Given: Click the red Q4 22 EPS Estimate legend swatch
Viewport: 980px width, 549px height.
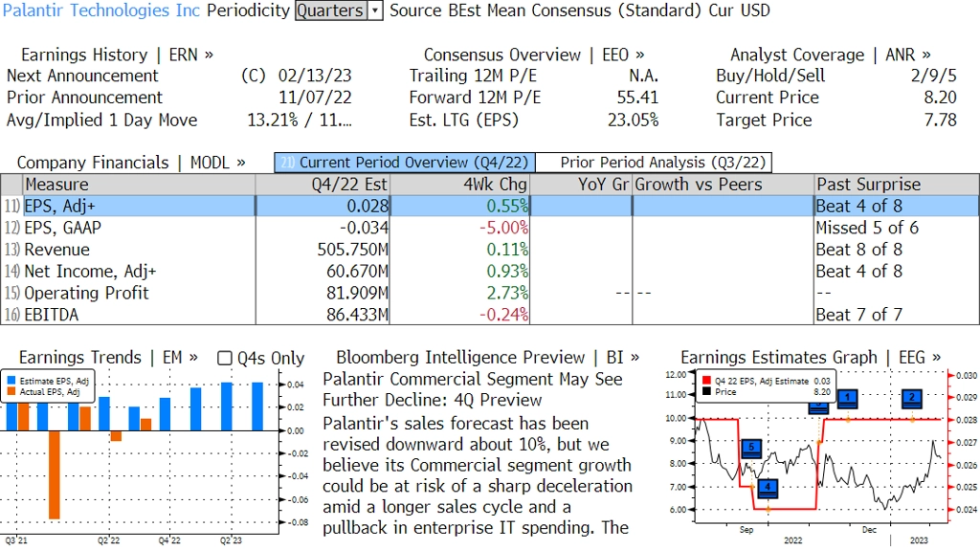Looking at the screenshot, I should [x=707, y=381].
